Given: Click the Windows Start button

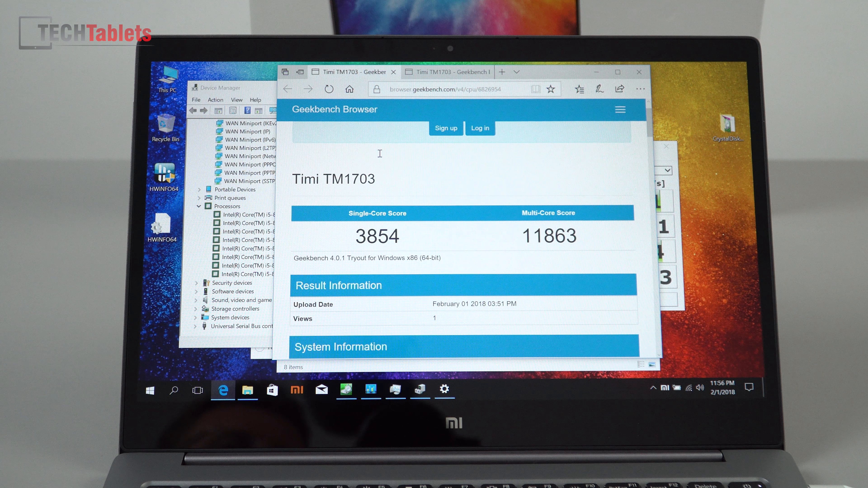Looking at the screenshot, I should pos(150,390).
